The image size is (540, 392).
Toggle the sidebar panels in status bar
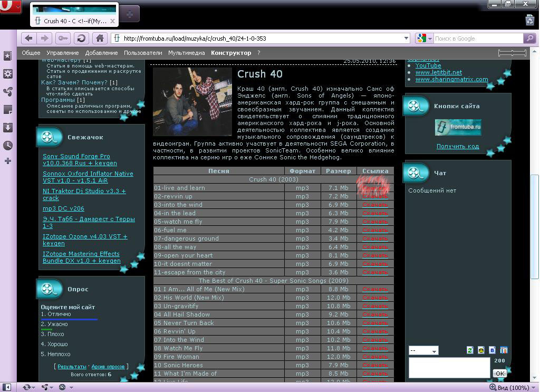pos(6,387)
